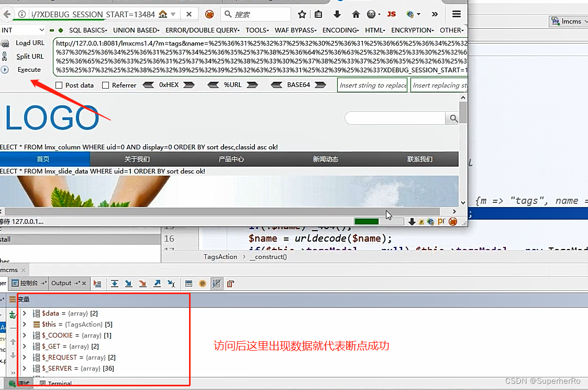This screenshot has width=588, height=390.
Task: Click the Step Into debugger icon
Action: tap(128, 284)
